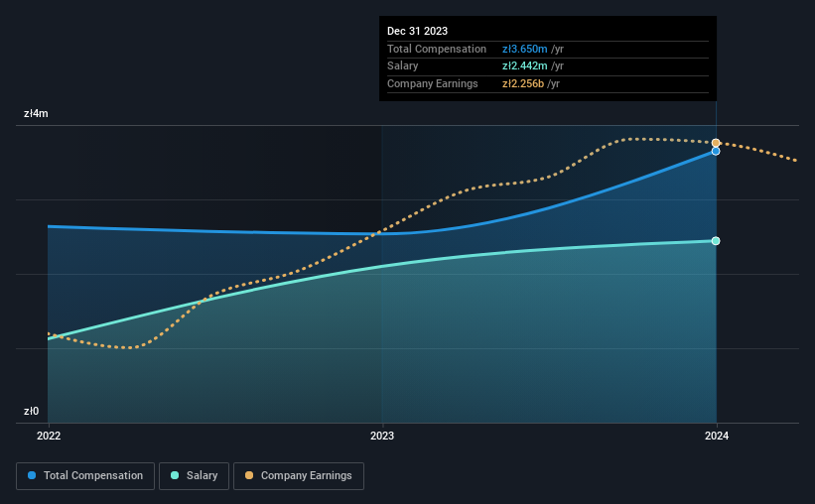This screenshot has width=815, height=504.
Task: Click the teal Salary legend dot
Action: [x=175, y=475]
